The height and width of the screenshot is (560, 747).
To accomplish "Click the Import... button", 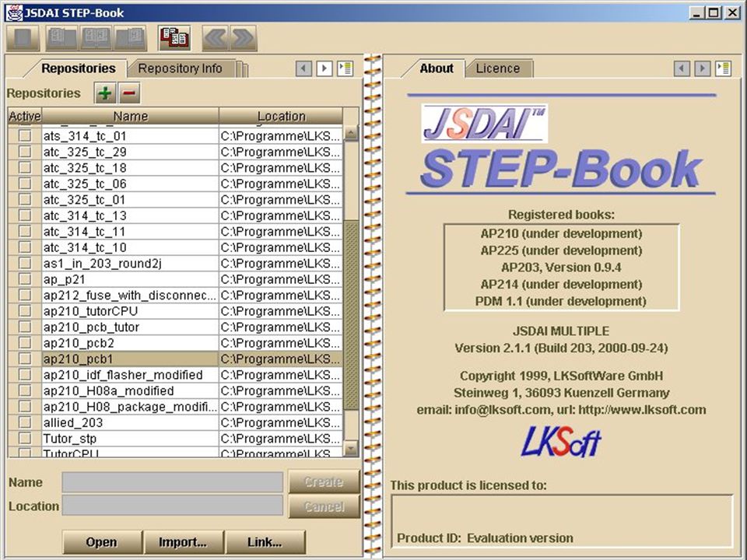I will click(x=184, y=542).
